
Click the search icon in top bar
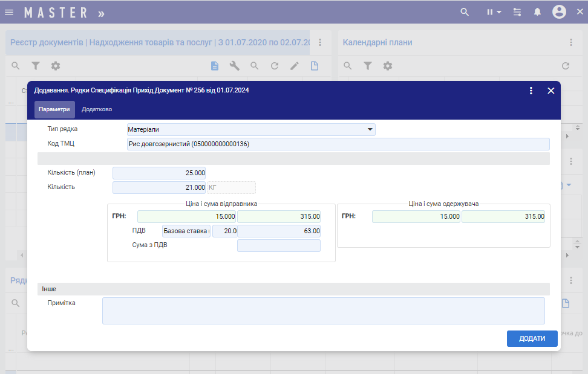465,12
